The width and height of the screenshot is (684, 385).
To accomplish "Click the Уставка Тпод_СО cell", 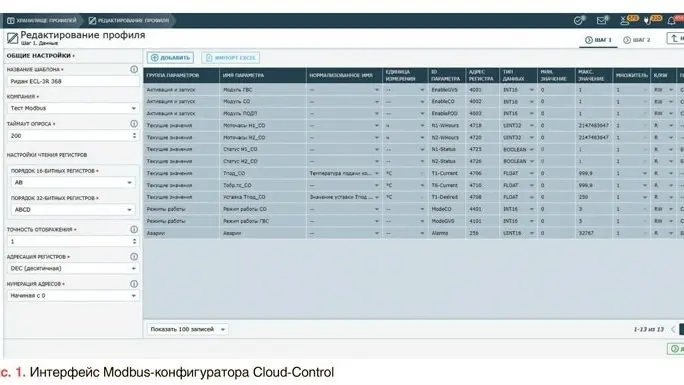I will point(263,197).
